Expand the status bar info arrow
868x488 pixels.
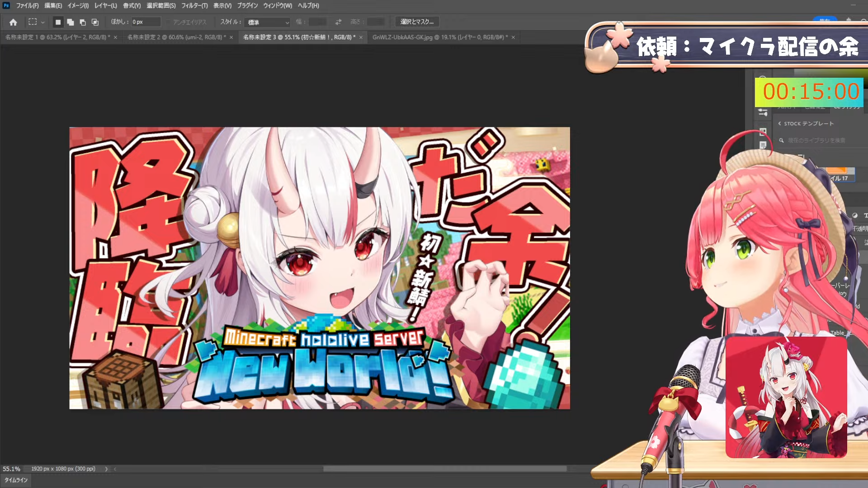coord(106,469)
